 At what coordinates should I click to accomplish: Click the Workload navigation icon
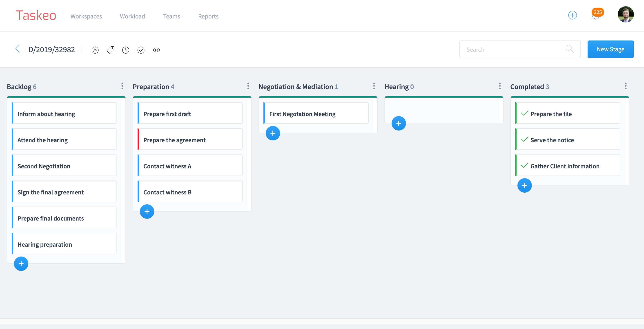pyautogui.click(x=132, y=16)
